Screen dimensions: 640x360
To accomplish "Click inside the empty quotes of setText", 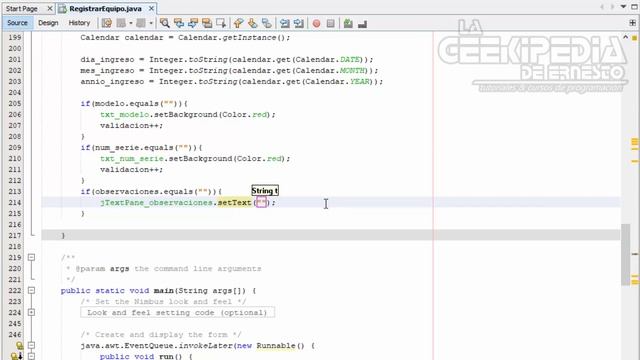I will click(262, 202).
